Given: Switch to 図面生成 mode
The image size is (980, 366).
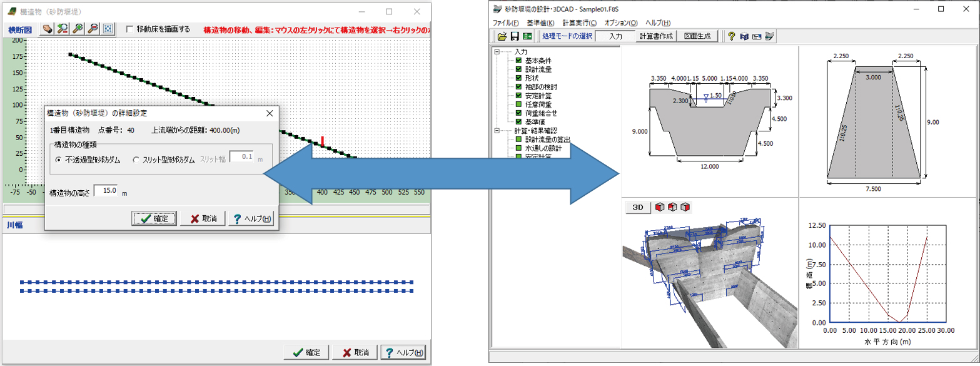Looking at the screenshot, I should pos(697,36).
